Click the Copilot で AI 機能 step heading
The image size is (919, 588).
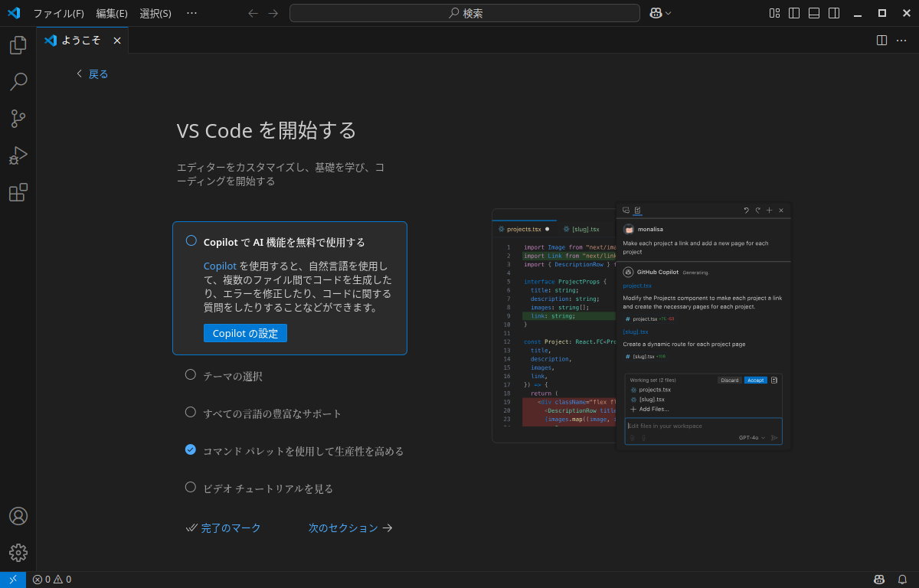point(284,242)
